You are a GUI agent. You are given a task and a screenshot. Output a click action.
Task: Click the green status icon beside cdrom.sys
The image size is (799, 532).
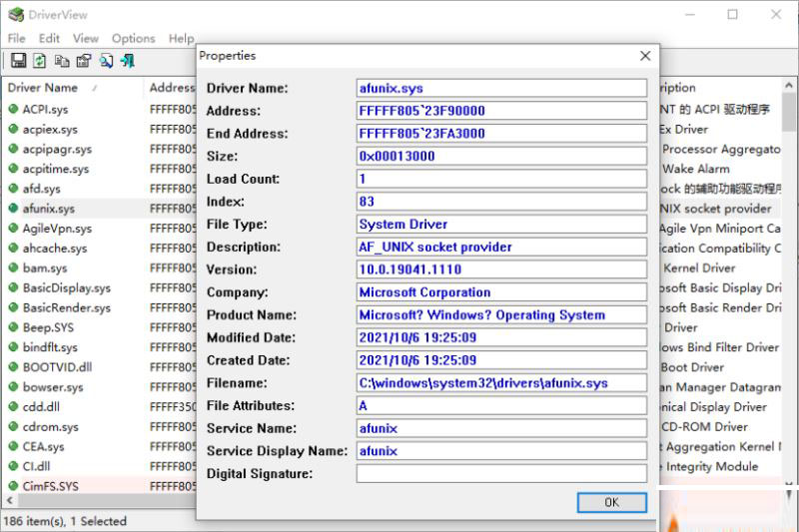pos(13,426)
